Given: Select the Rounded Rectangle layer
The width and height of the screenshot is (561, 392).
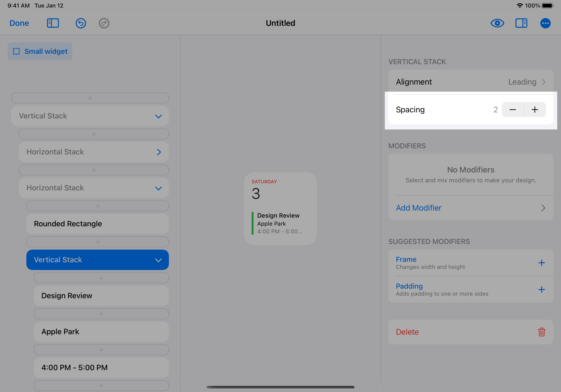Looking at the screenshot, I should click(97, 224).
